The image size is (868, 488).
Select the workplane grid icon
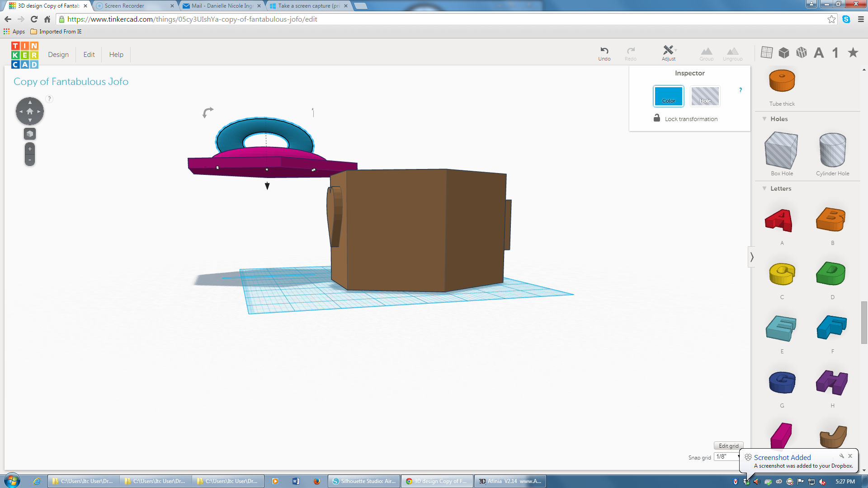click(767, 52)
